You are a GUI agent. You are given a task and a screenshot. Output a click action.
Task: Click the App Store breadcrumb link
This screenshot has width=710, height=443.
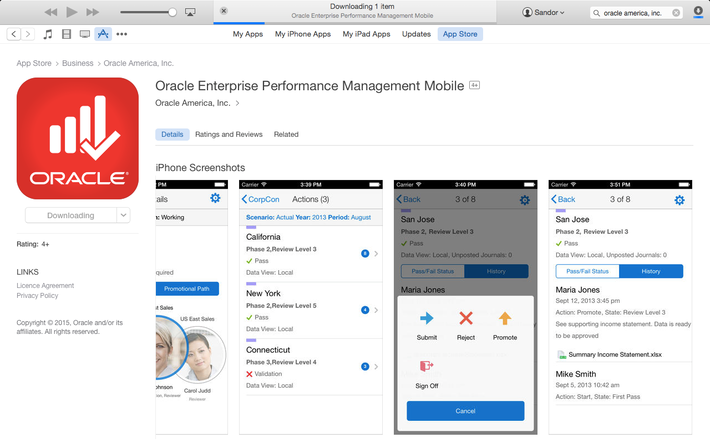34,63
